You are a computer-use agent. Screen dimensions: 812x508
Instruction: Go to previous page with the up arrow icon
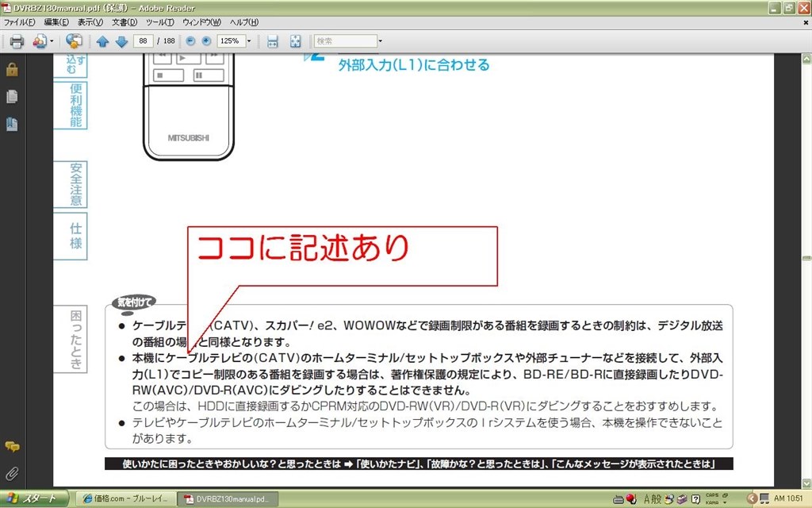[102, 40]
